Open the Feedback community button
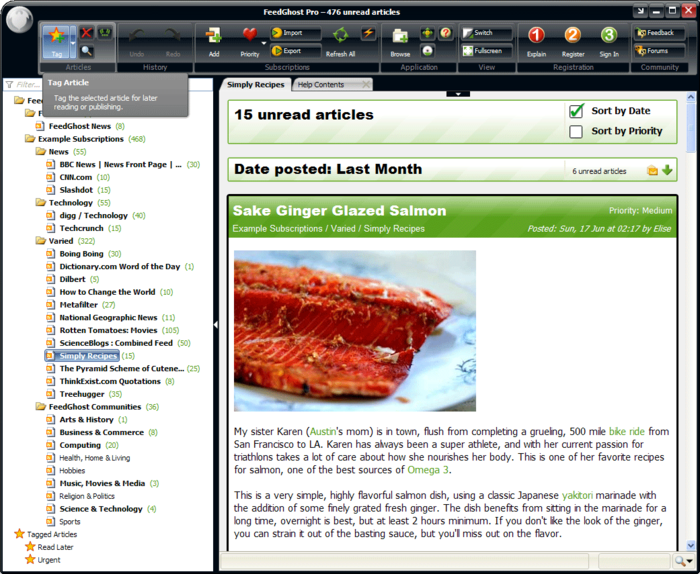This screenshot has height=574, width=700. coord(659,33)
